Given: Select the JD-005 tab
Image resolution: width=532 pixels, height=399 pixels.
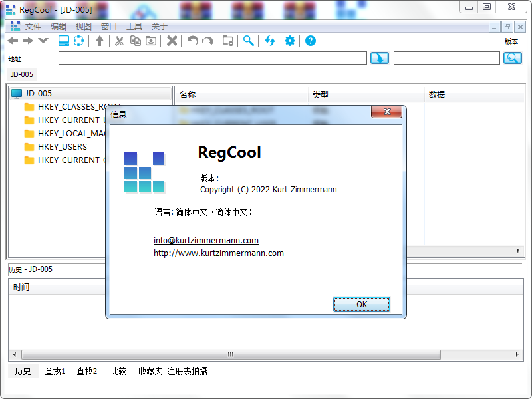Looking at the screenshot, I should [22, 74].
